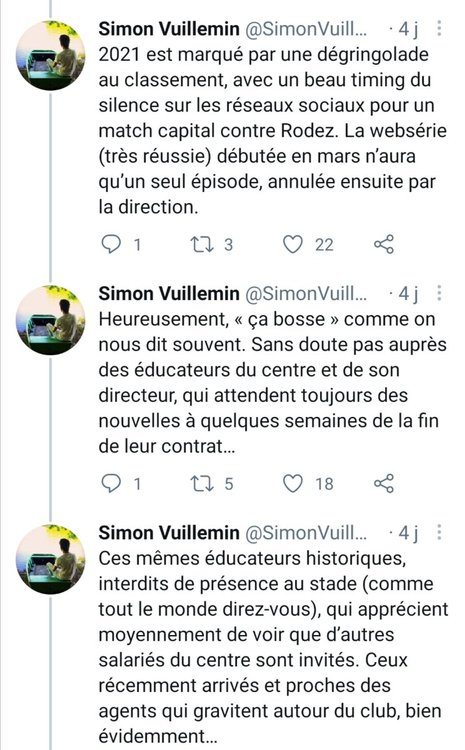
Task: Open more options on the third tweet
Action: [439, 532]
